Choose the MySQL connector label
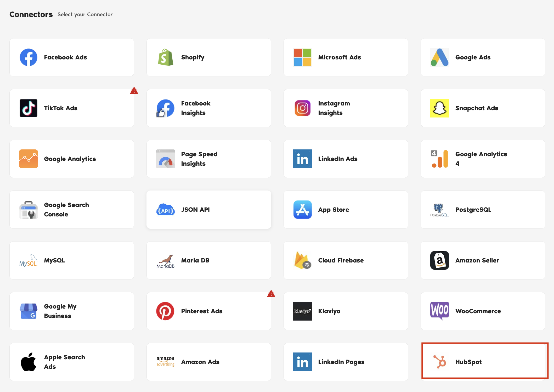 click(x=54, y=260)
